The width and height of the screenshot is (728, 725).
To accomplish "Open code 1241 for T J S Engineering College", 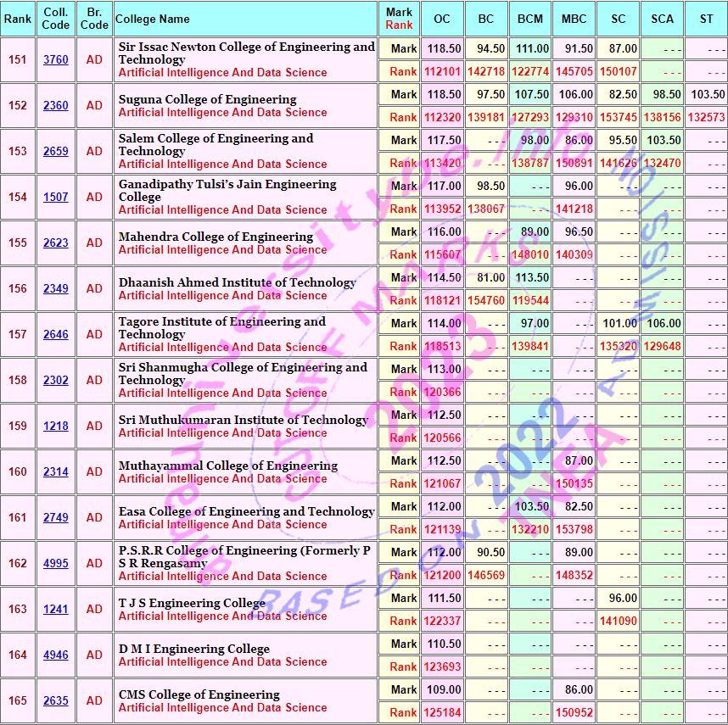I will (x=55, y=609).
